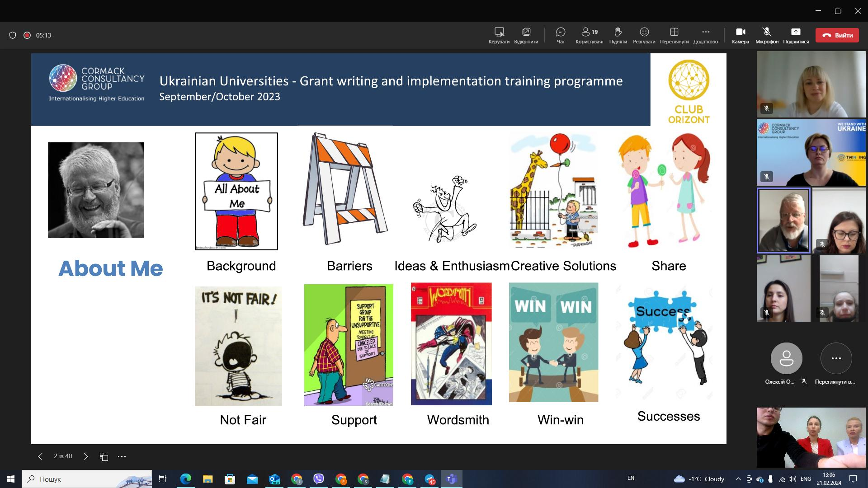Click the Пошук taskbar search box
868x488 pixels.
[x=87, y=479]
